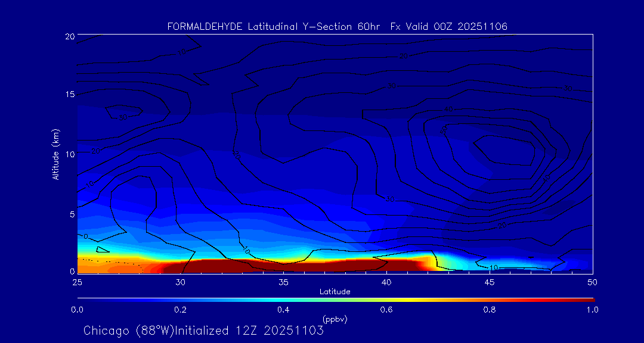The height and width of the screenshot is (343, 644).
Task: Click the colorbar at the 0.6 mark
Action: [387, 299]
